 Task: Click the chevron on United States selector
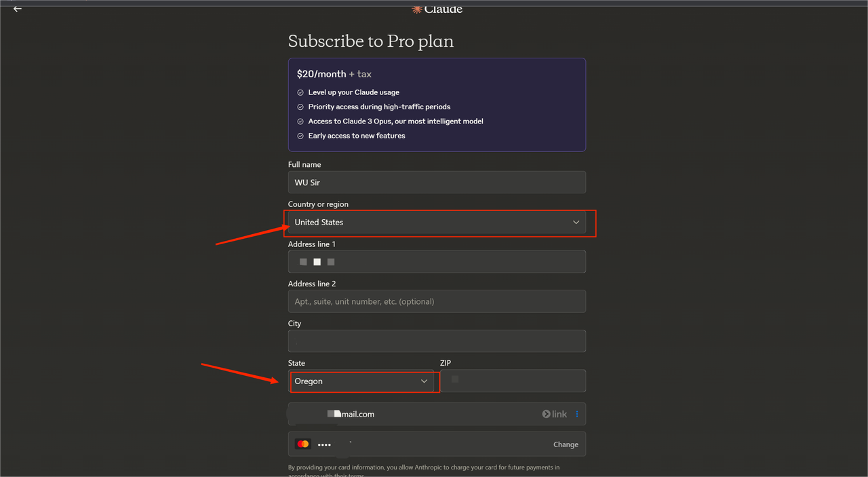[576, 222]
